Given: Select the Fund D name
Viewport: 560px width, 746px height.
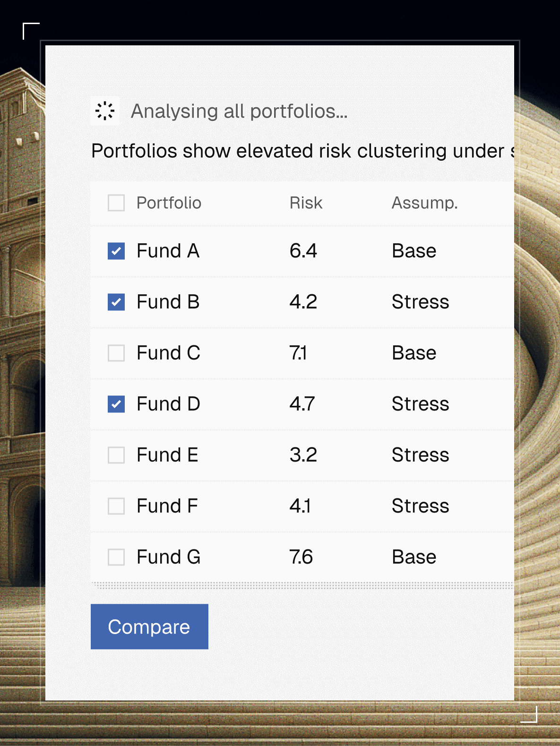Looking at the screenshot, I should (168, 404).
